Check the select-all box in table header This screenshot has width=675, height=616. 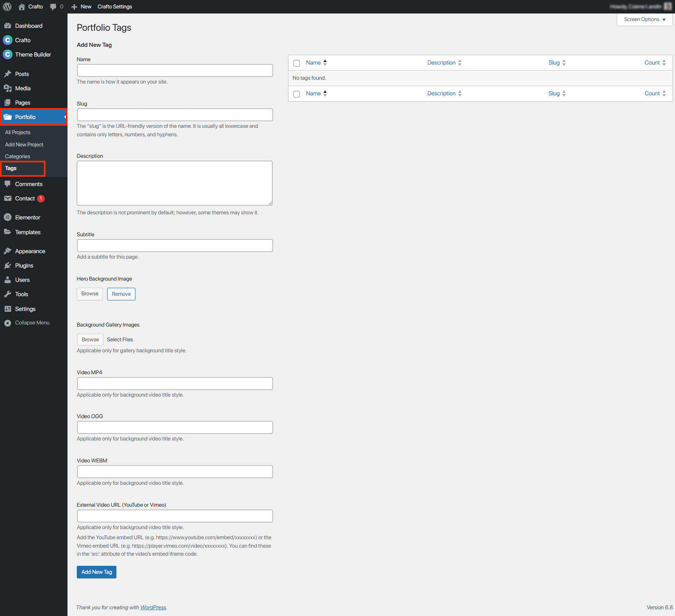click(x=297, y=63)
